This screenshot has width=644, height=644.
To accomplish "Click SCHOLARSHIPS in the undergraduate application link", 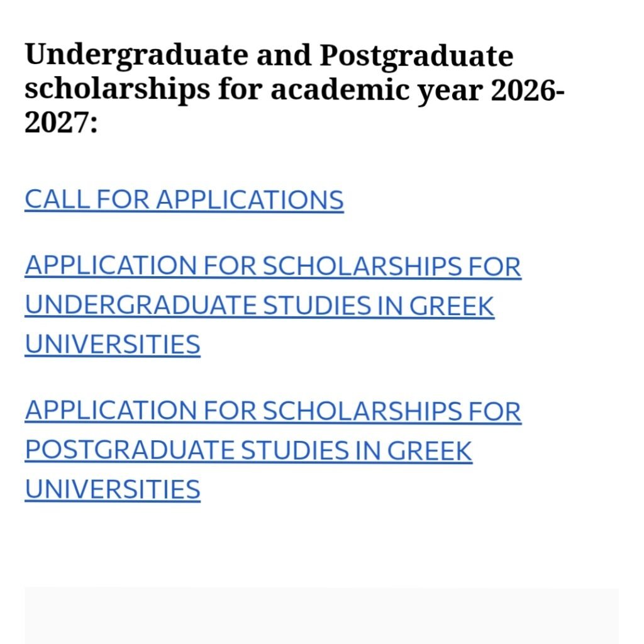I will [362, 266].
